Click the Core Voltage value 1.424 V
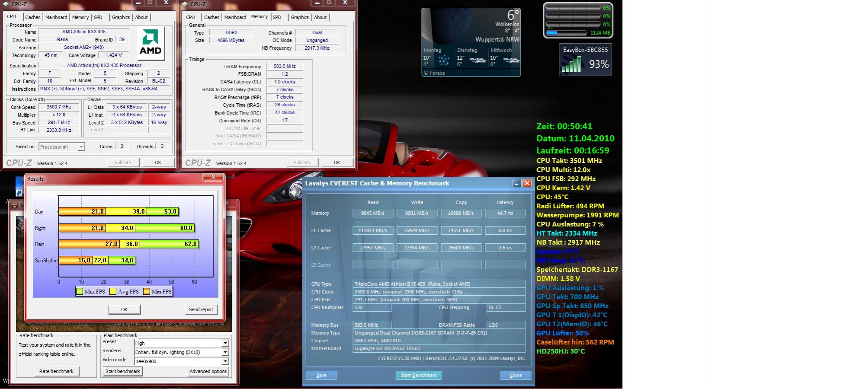 click(x=114, y=55)
